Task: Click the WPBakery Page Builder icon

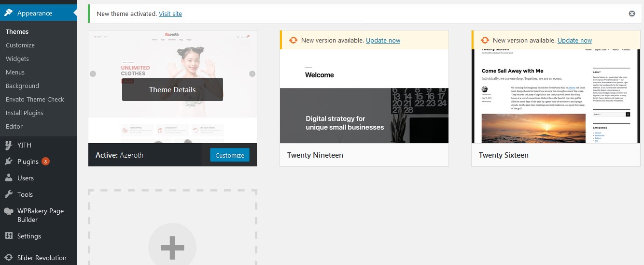Action: pyautogui.click(x=9, y=211)
